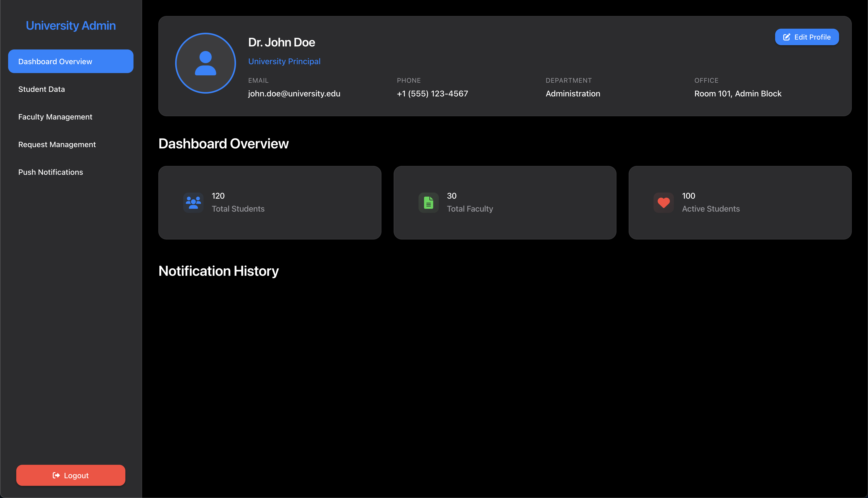
Task: Click the phone number +1 (555) 123-4567
Action: tap(432, 94)
